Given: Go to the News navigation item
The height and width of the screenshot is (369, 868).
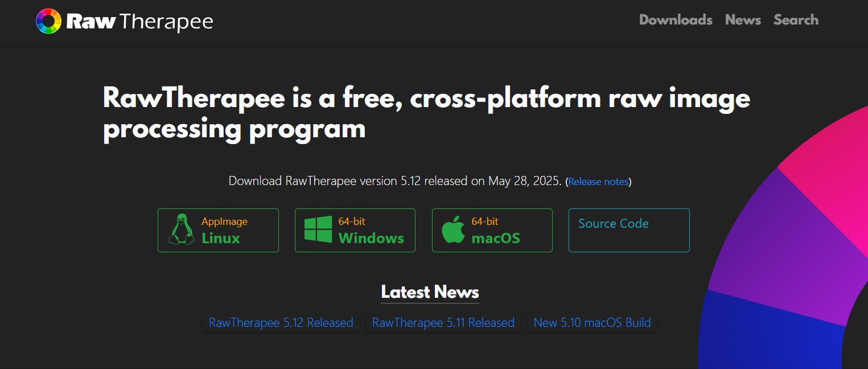Looking at the screenshot, I should (743, 20).
